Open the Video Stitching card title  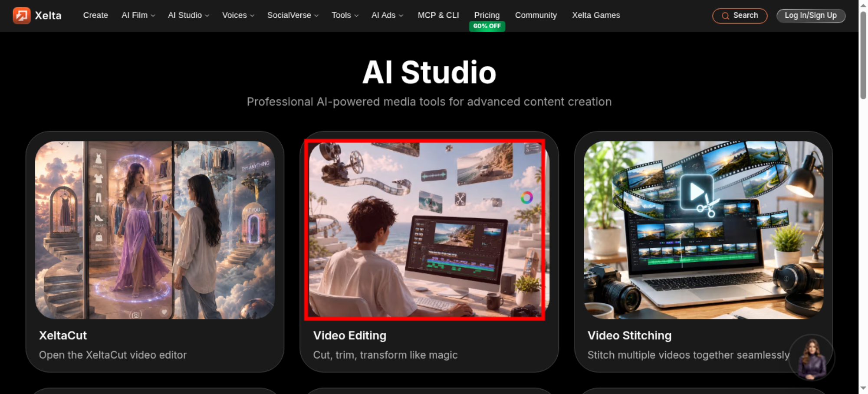[629, 335]
